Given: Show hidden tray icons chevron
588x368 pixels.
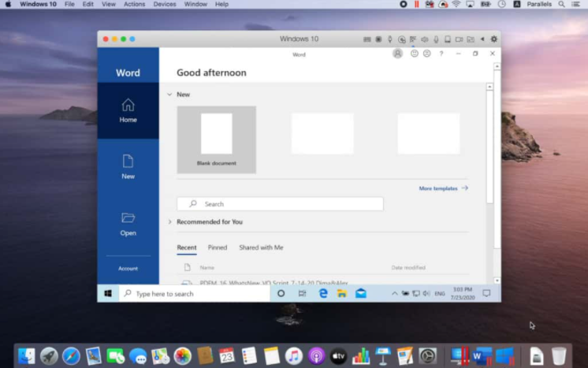Looking at the screenshot, I should coord(395,293).
